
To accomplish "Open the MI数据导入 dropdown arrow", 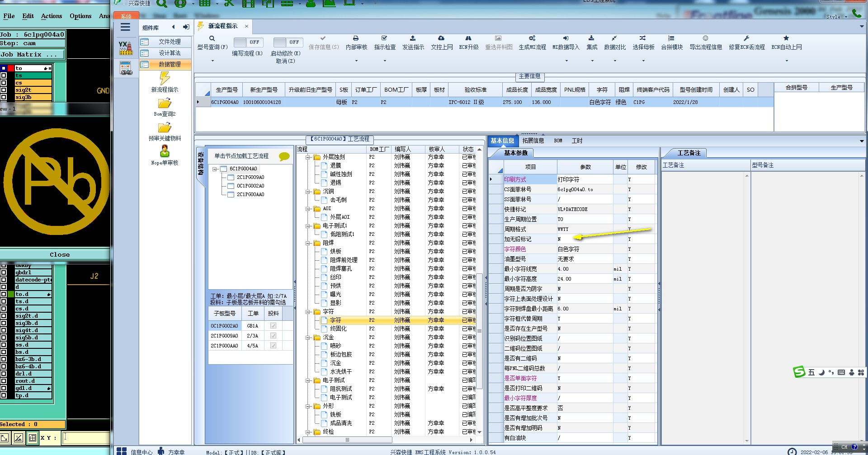I will (566, 61).
